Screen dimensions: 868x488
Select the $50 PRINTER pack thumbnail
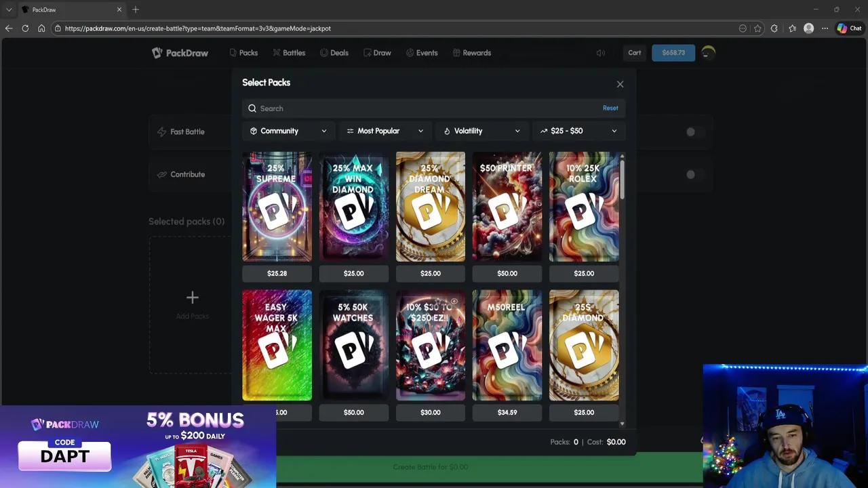[x=507, y=207]
